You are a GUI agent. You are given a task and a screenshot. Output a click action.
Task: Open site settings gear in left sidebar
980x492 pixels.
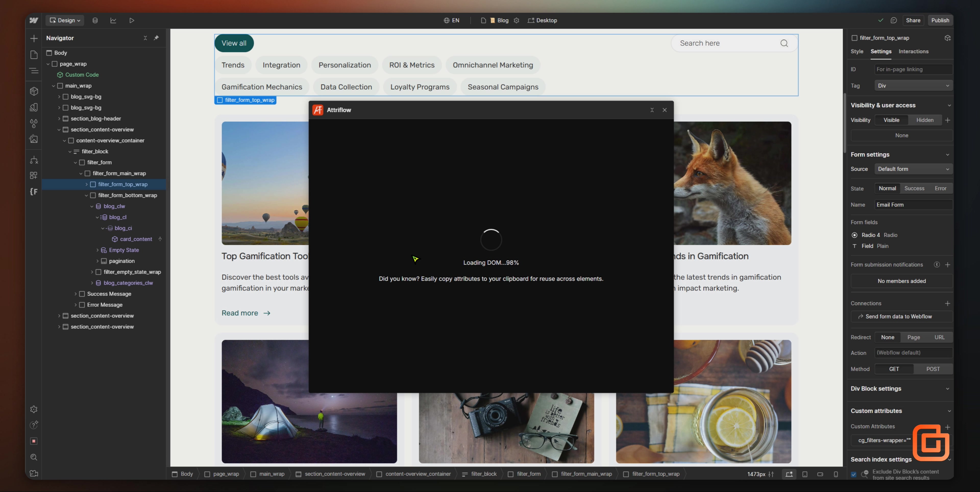[34, 409]
